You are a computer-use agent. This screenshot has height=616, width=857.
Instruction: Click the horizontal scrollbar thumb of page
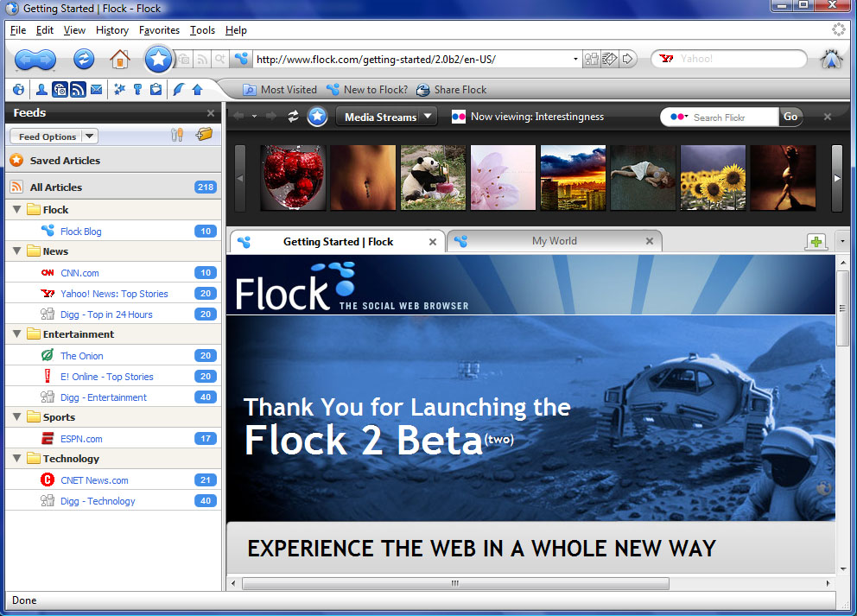(x=456, y=583)
